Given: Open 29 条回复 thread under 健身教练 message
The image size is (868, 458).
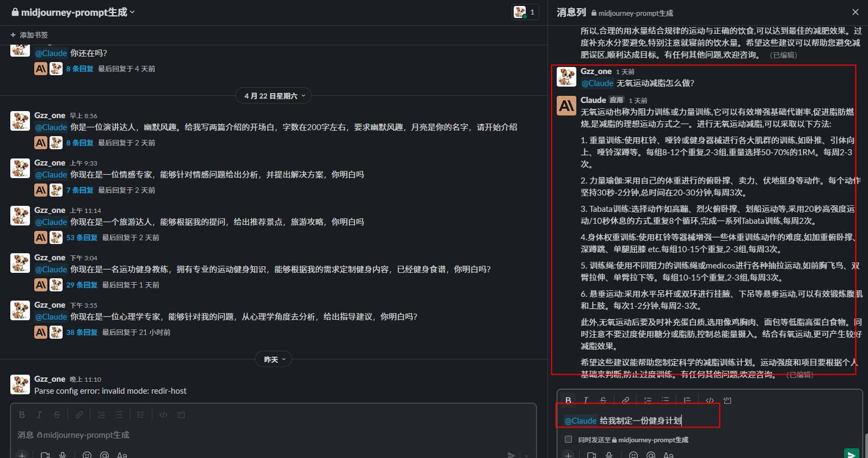Looking at the screenshot, I should pos(82,285).
